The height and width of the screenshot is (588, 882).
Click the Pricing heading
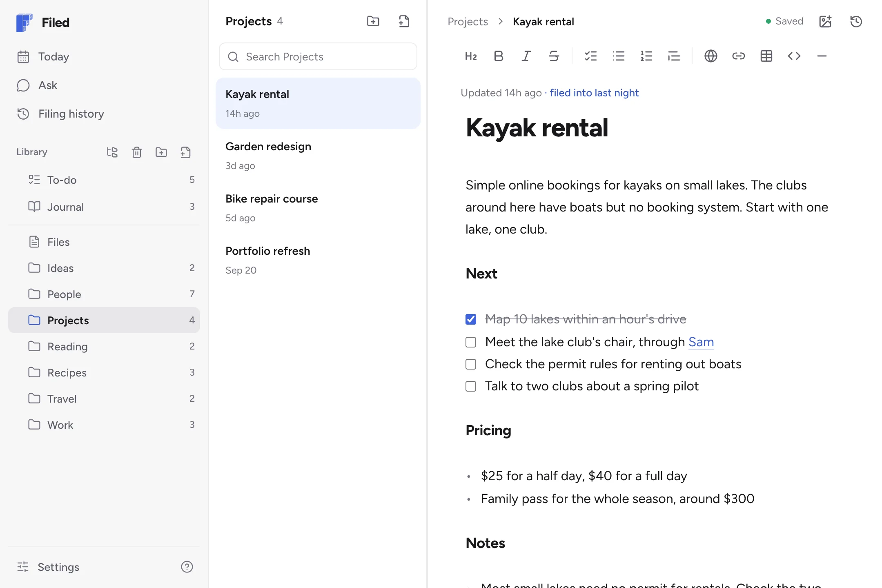pos(488,431)
